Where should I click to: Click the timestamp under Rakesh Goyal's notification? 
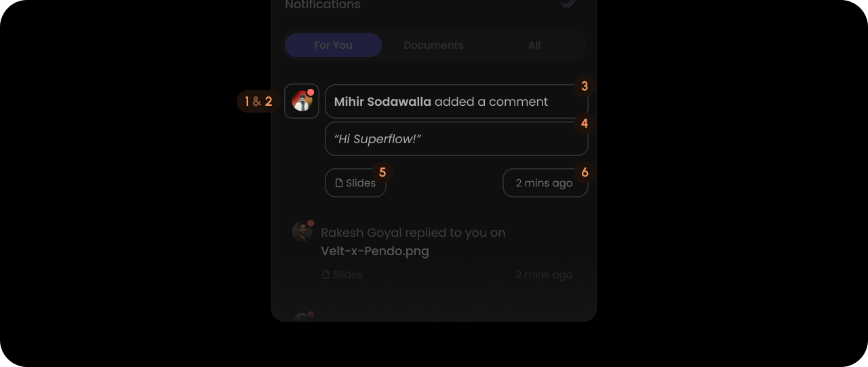(x=544, y=275)
